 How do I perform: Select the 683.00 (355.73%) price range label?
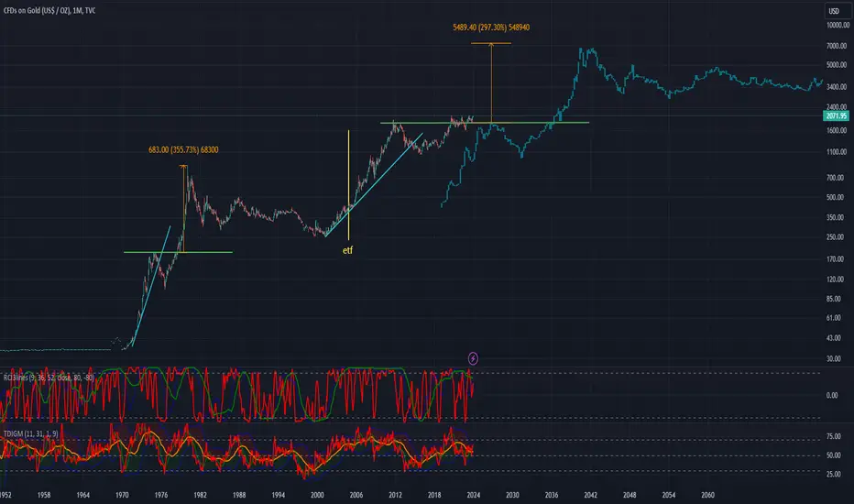point(183,150)
